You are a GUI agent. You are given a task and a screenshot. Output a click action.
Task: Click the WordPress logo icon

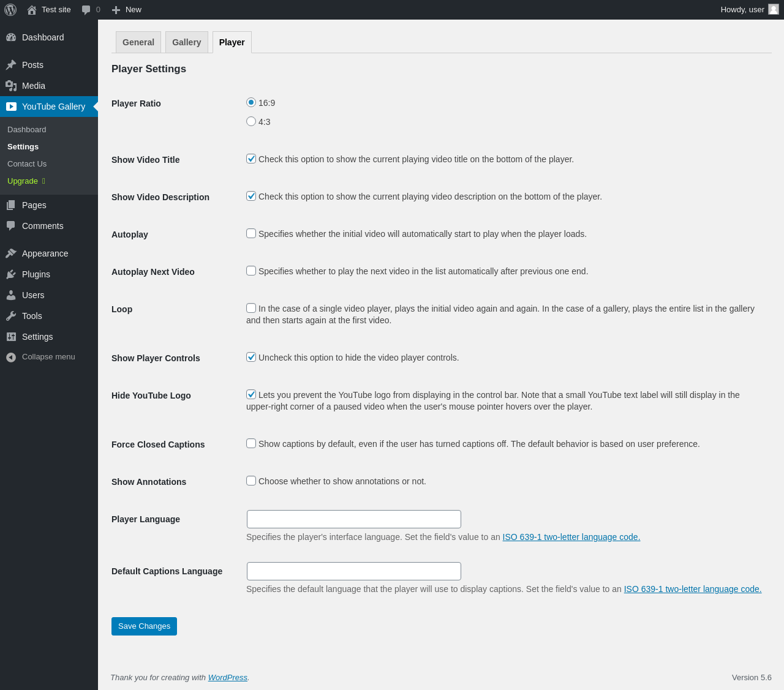(x=10, y=10)
